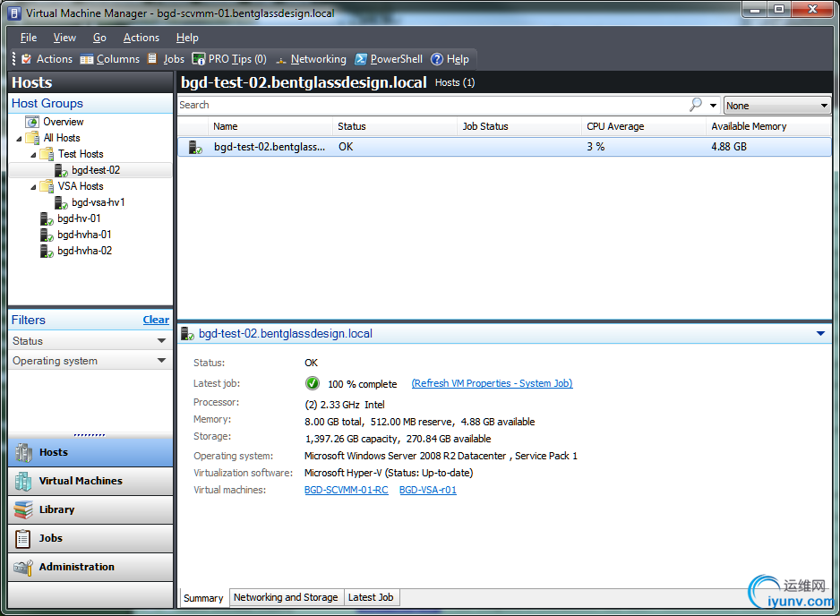Select bgd-hvha-01 server icon
The image size is (840, 616).
click(x=47, y=235)
